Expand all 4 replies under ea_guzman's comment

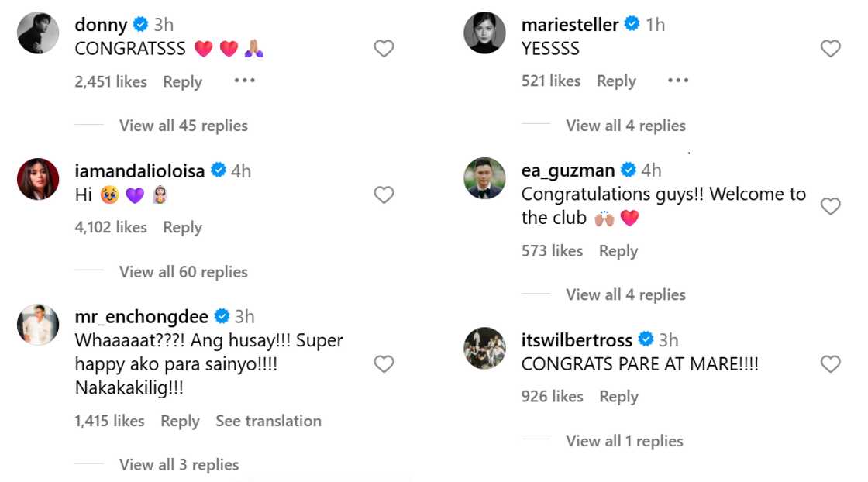pos(625,294)
